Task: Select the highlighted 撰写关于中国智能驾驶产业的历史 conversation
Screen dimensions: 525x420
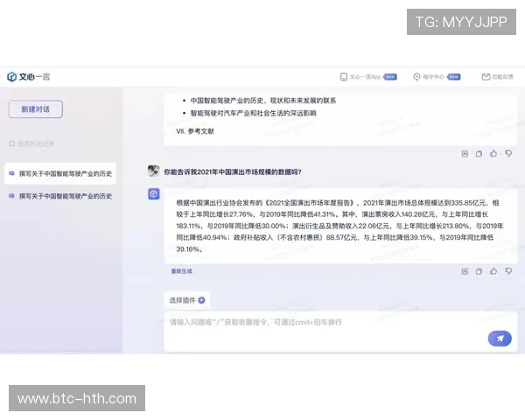Action: coord(59,173)
